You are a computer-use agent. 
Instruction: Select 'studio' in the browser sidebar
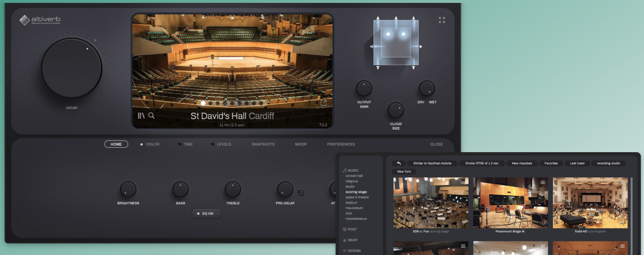[350, 187]
